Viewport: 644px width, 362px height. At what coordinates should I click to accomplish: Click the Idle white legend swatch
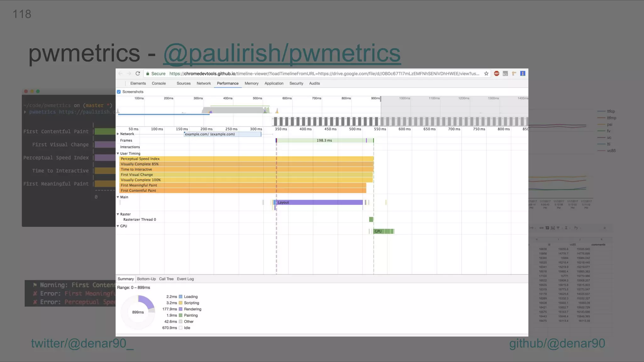tap(181, 328)
